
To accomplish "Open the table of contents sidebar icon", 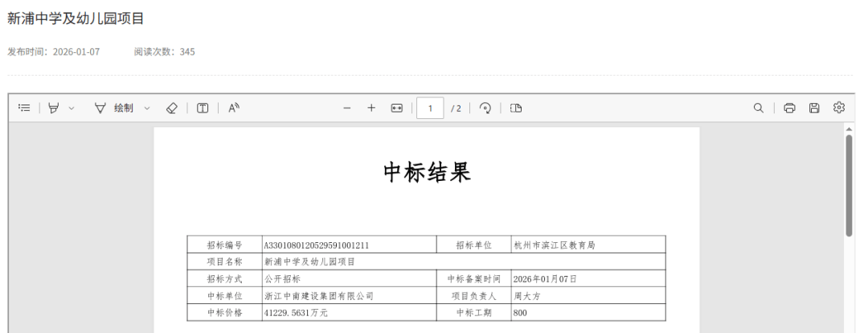I will (24, 108).
